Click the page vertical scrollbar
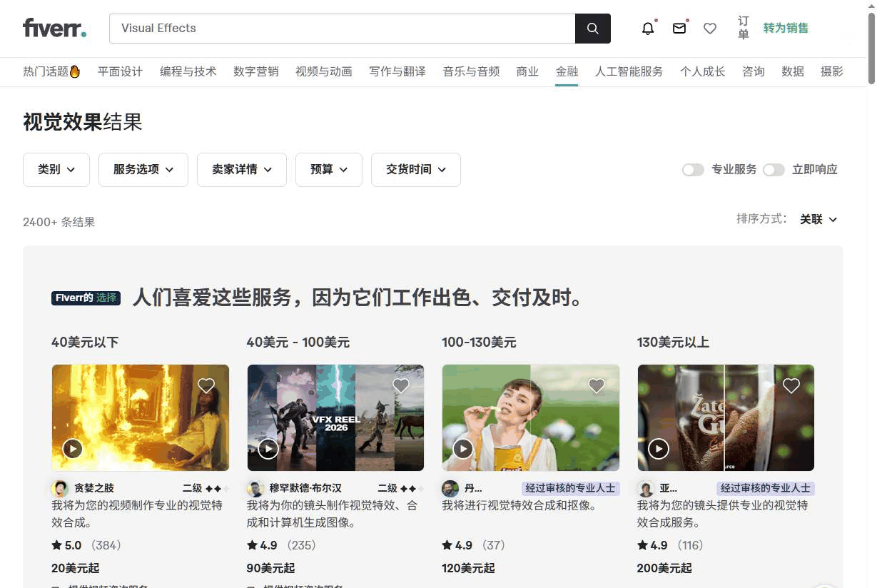The height and width of the screenshot is (588, 877). click(871, 47)
